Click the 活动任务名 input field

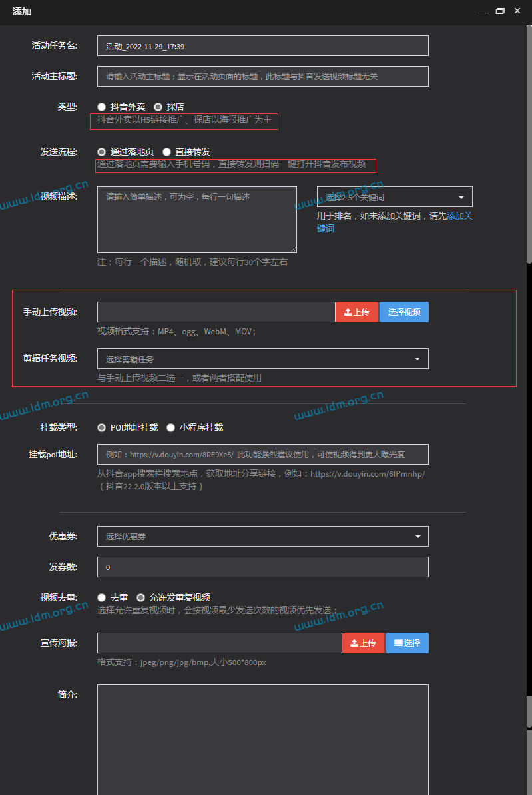(263, 46)
